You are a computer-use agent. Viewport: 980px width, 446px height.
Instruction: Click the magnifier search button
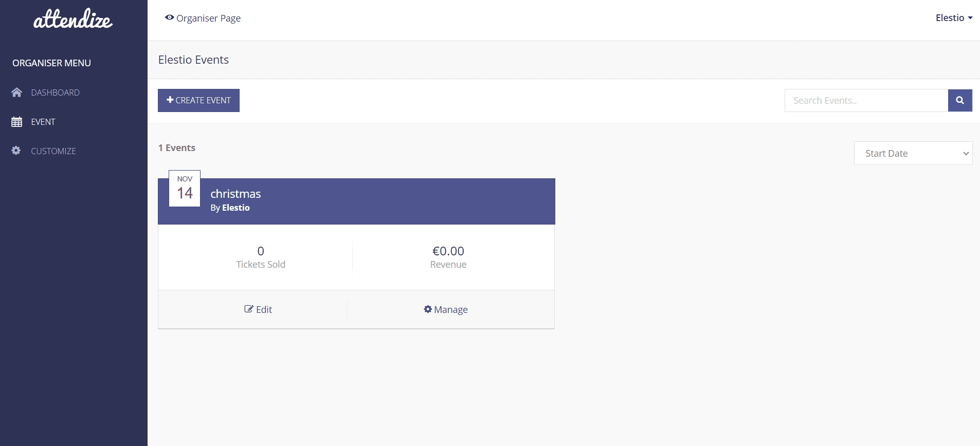(959, 100)
